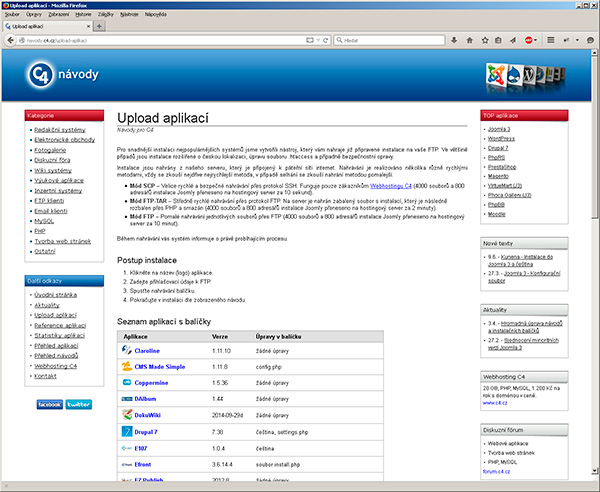
Task: Open the WordPress link in TOP aplikace
Action: (x=501, y=138)
